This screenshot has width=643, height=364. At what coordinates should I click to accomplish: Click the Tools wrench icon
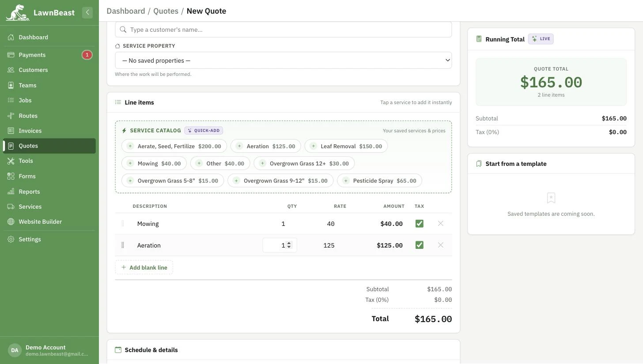(x=11, y=161)
